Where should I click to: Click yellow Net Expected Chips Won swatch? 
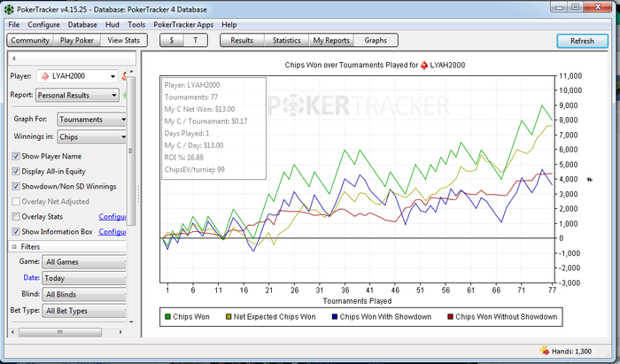(x=229, y=316)
